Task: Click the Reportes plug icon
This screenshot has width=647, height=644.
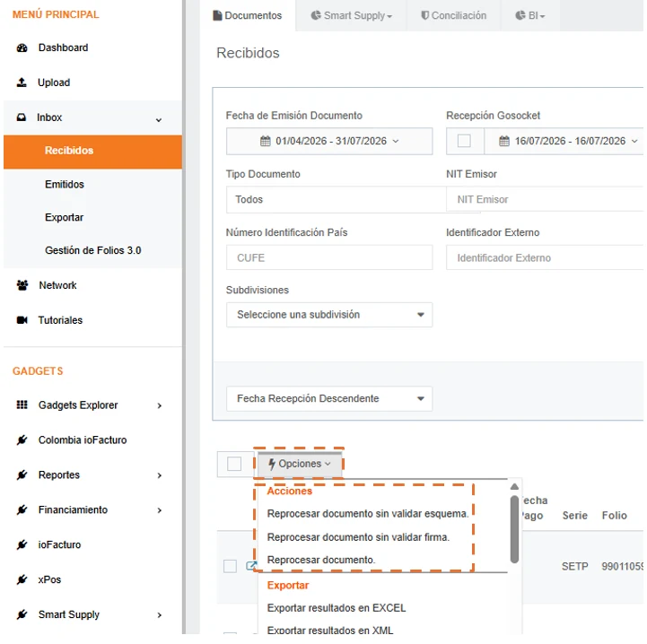Action: pyautogui.click(x=22, y=475)
